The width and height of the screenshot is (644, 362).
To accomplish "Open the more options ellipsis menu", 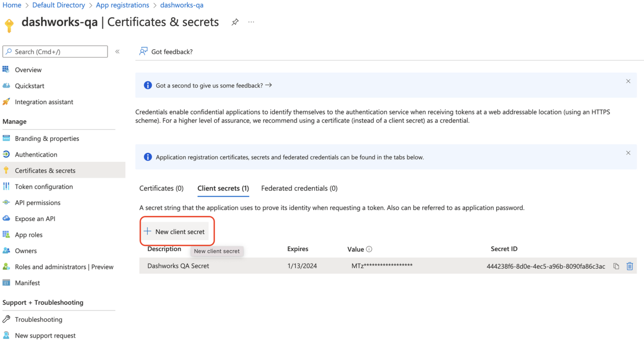I will point(251,22).
